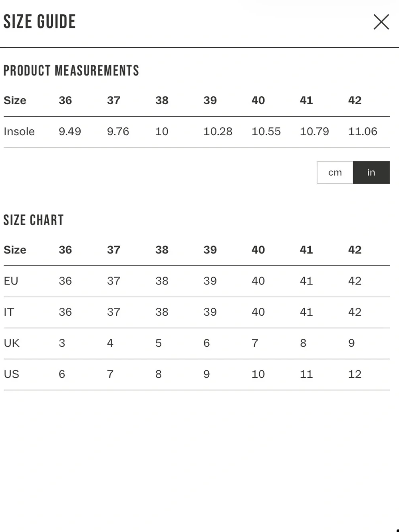The width and height of the screenshot is (399, 532).
Task: Click the Size Guide heading
Action: (x=40, y=22)
